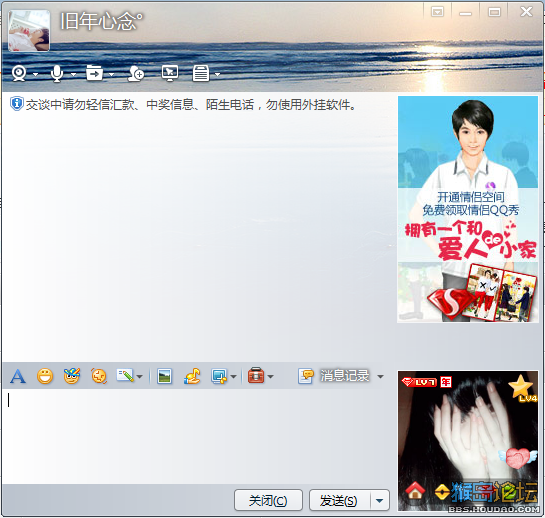This screenshot has width=545, height=518.
Task: Open the title bar menu dropdown button
Action: click(x=437, y=12)
